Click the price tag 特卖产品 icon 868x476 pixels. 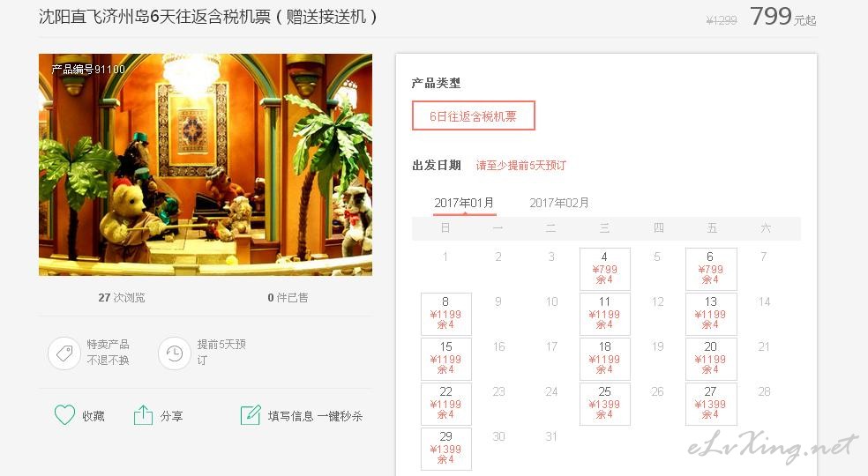[x=64, y=353]
